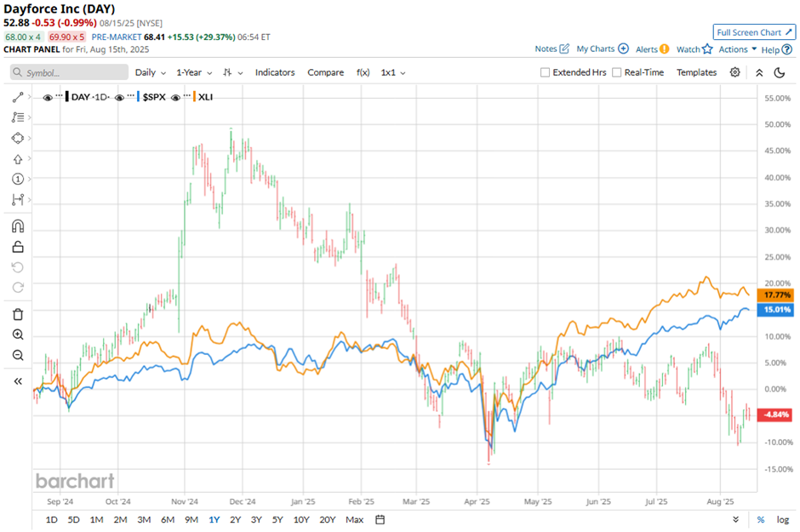Open DAY series options ellipsis
This screenshot has height=532, width=800.
pos(60,95)
